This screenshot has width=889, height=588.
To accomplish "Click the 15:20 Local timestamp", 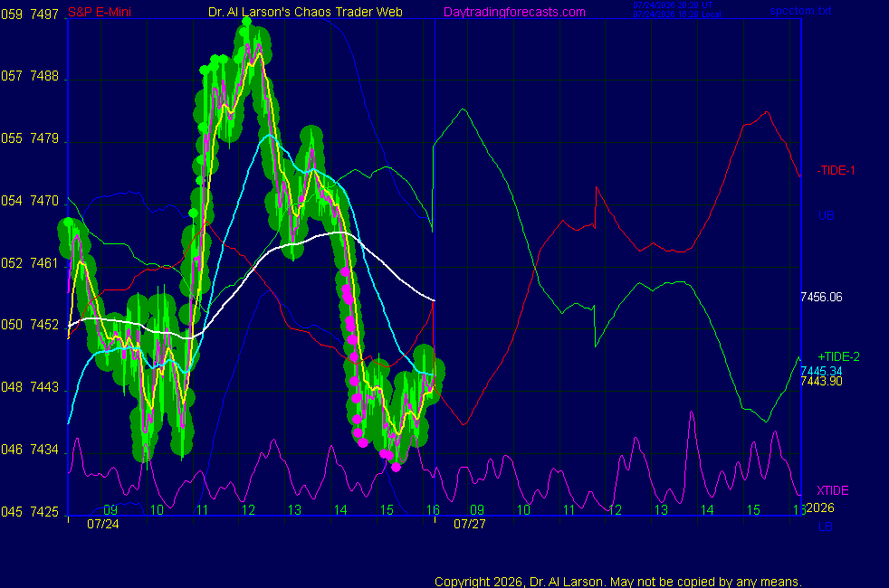I will (x=677, y=14).
